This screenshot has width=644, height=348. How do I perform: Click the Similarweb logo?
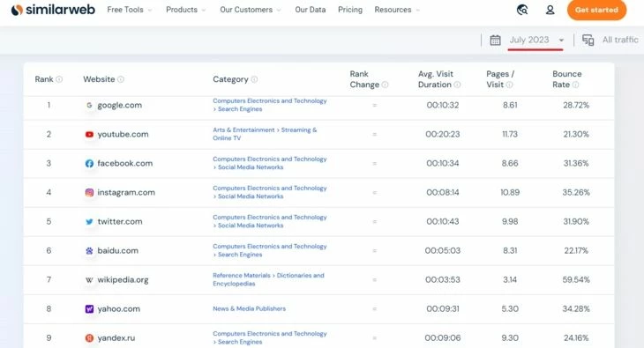[x=53, y=10]
